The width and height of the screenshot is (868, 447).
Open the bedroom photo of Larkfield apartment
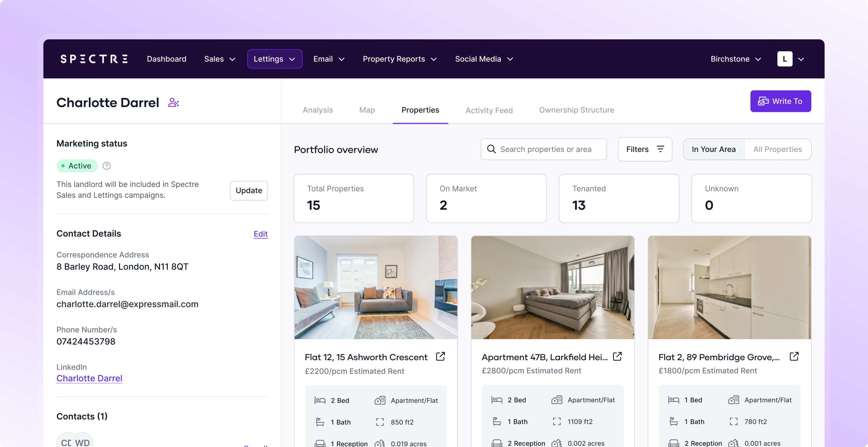pyautogui.click(x=553, y=288)
